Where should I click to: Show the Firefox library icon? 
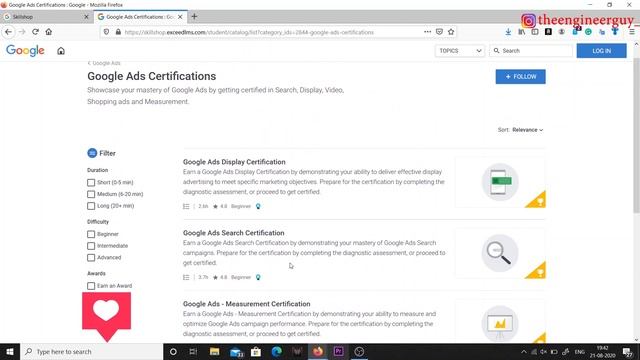click(x=522, y=32)
